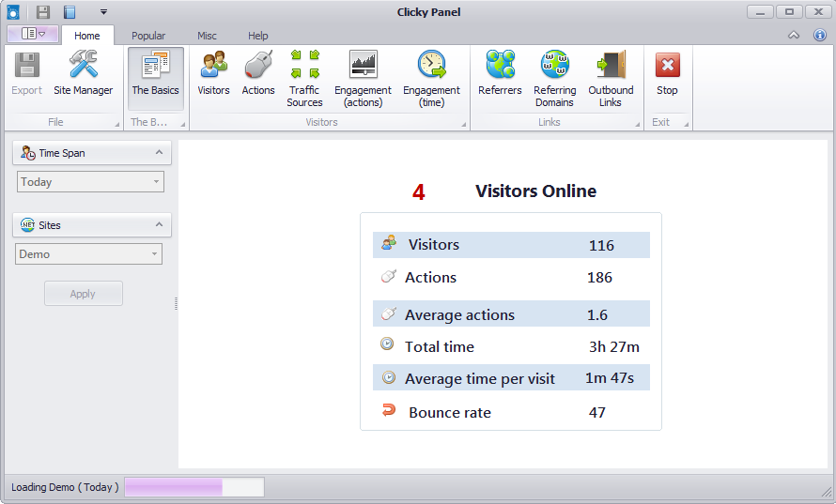Click the red Stop button
The width and height of the screenshot is (836, 504).
667,74
